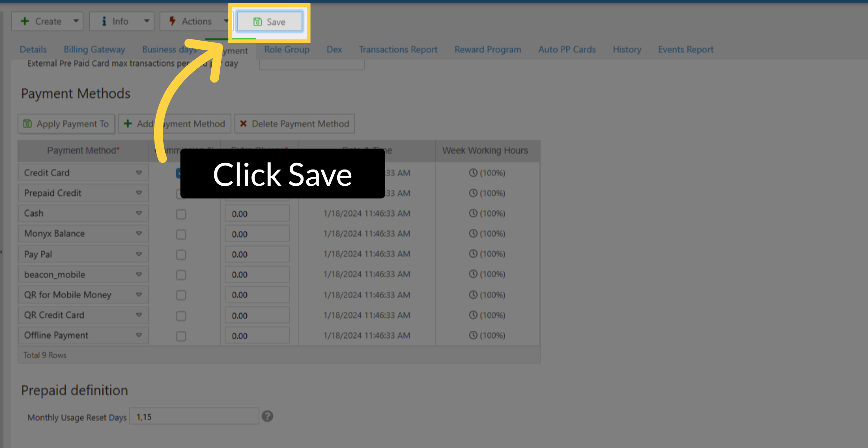The image size is (868, 448).
Task: Expand the Create button dropdown arrow
Action: coord(76,21)
